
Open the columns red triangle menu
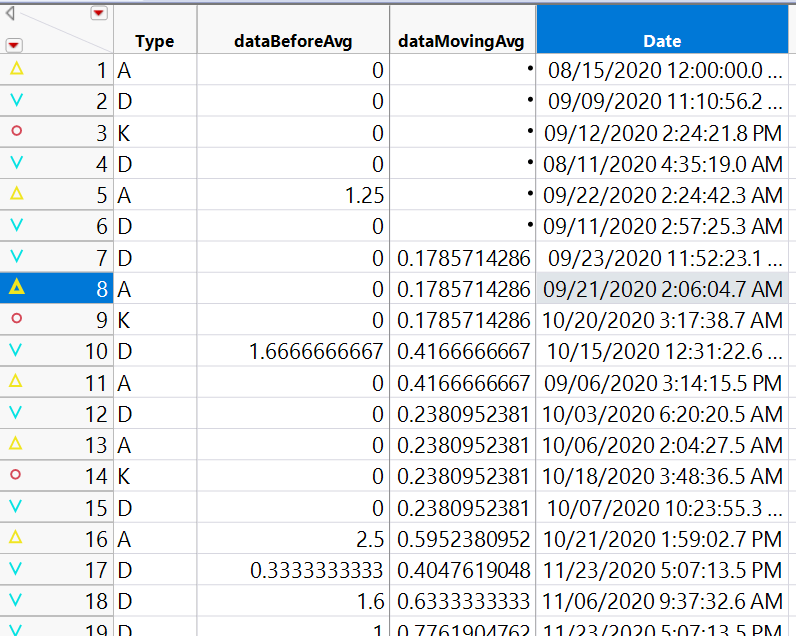[98, 13]
